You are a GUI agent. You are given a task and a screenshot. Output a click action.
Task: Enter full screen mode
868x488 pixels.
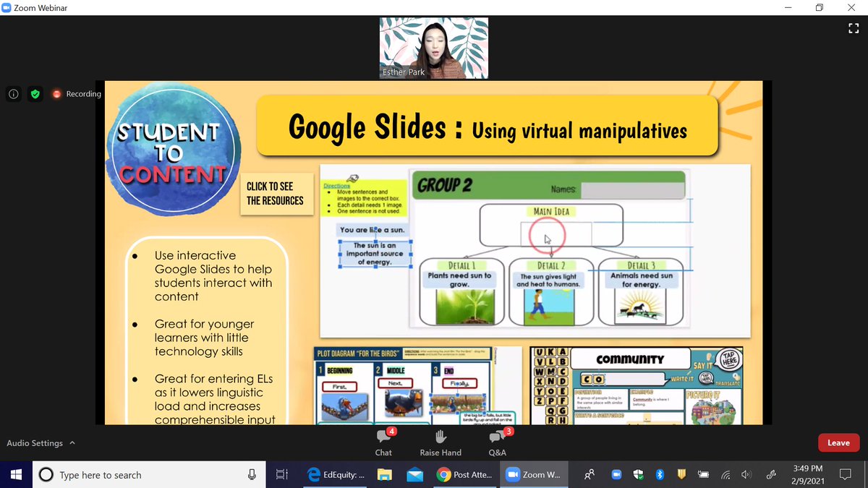(x=853, y=28)
